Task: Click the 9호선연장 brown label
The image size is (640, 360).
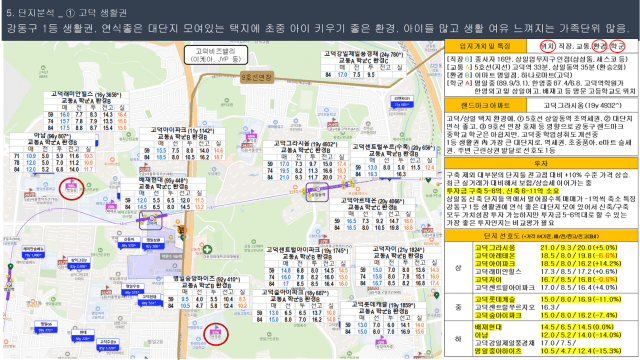Action: (257, 77)
